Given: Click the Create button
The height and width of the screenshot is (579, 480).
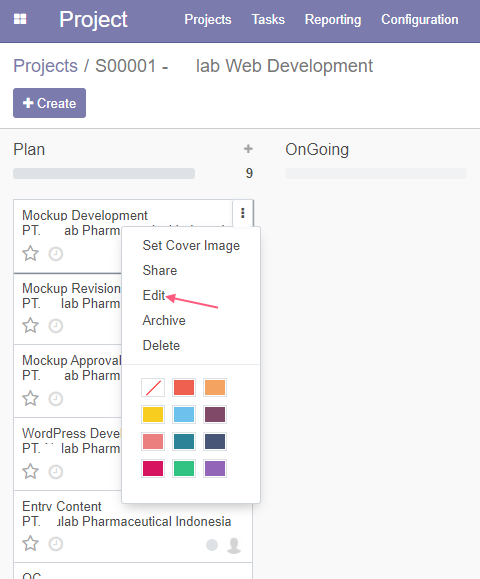Looking at the screenshot, I should point(49,103).
